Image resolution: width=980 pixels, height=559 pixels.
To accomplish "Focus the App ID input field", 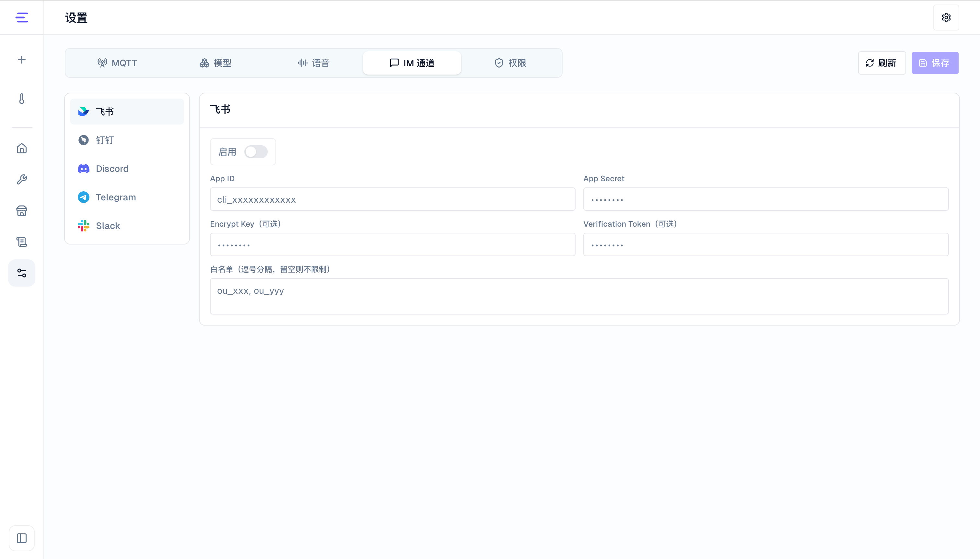I will click(x=392, y=199).
